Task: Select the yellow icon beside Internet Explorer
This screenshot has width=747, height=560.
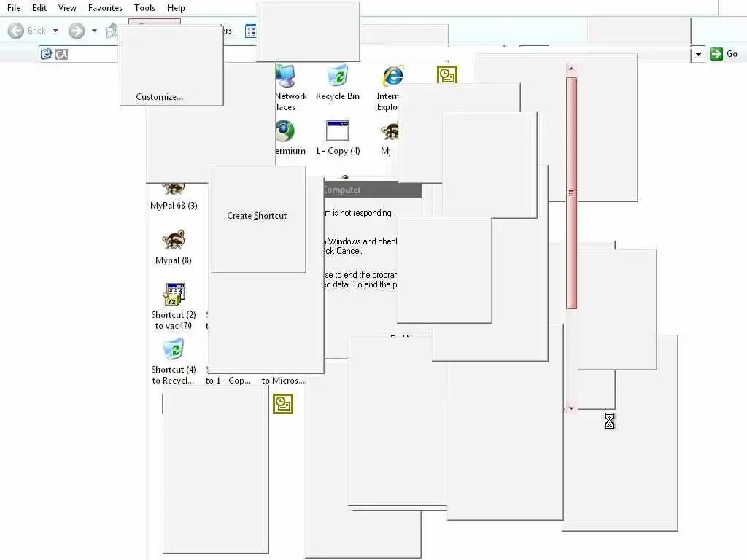Action: (x=447, y=75)
